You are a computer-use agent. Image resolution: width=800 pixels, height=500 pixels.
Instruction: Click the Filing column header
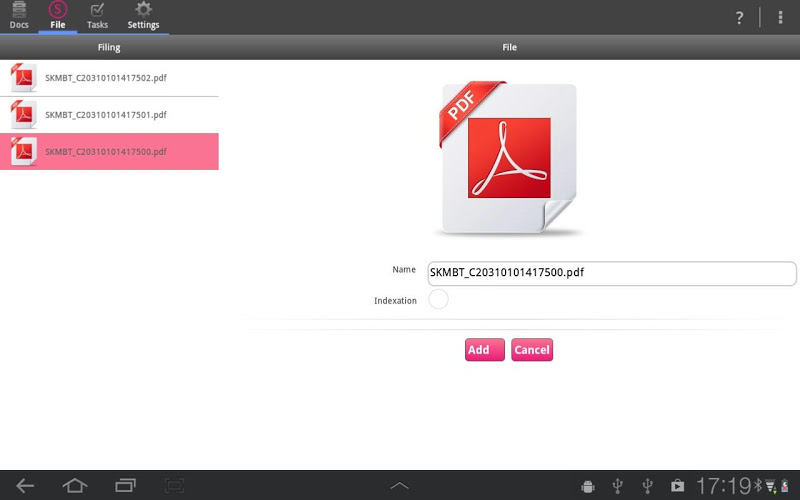pos(109,47)
